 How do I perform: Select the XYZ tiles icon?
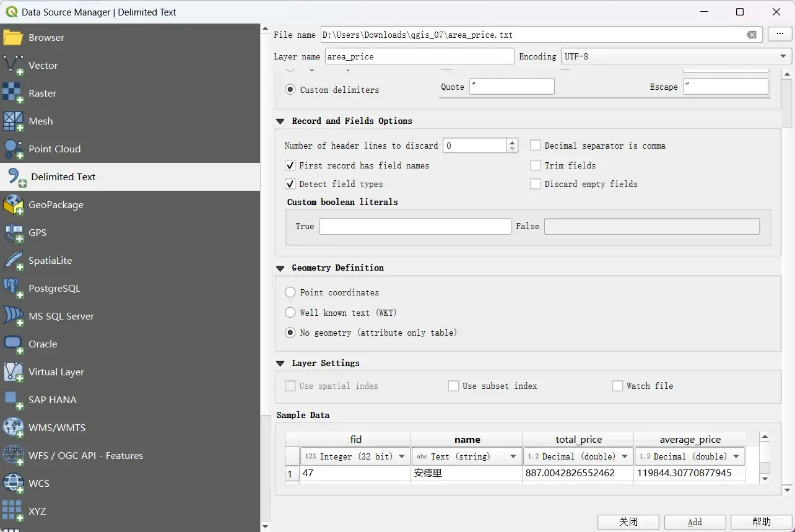(x=13, y=511)
